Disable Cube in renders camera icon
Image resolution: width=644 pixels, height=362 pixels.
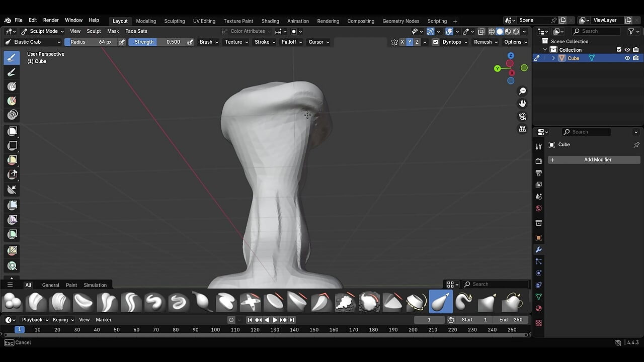point(636,58)
